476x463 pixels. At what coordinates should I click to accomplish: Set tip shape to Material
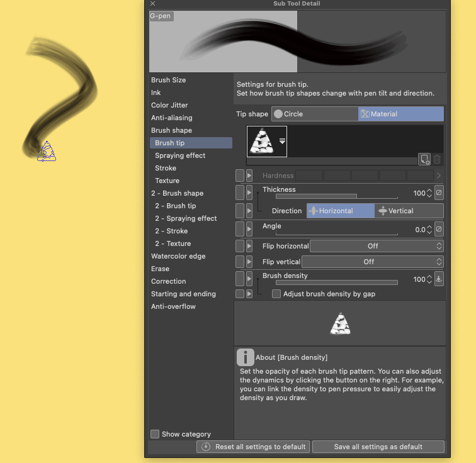point(400,114)
